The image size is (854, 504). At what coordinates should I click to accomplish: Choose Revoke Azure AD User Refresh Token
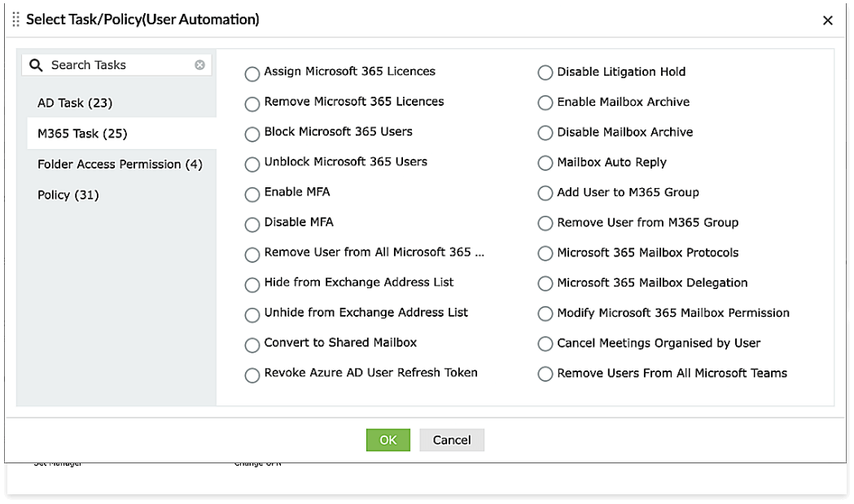[252, 375]
